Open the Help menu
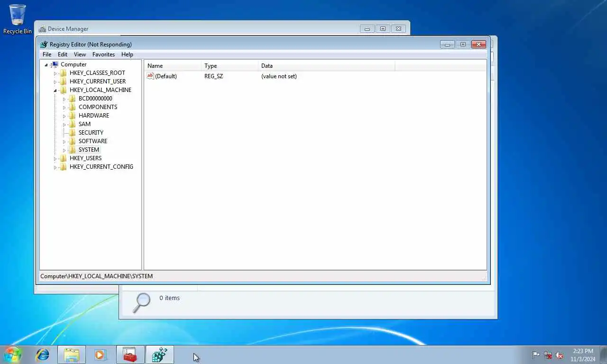Image resolution: width=607 pixels, height=364 pixels. tap(127, 55)
